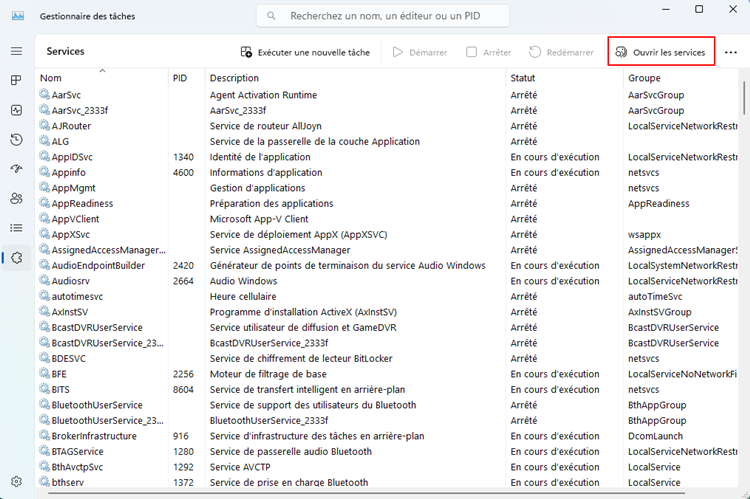The image size is (750, 499).
Task: Select the AppIDSvc service name
Action: click(72, 157)
